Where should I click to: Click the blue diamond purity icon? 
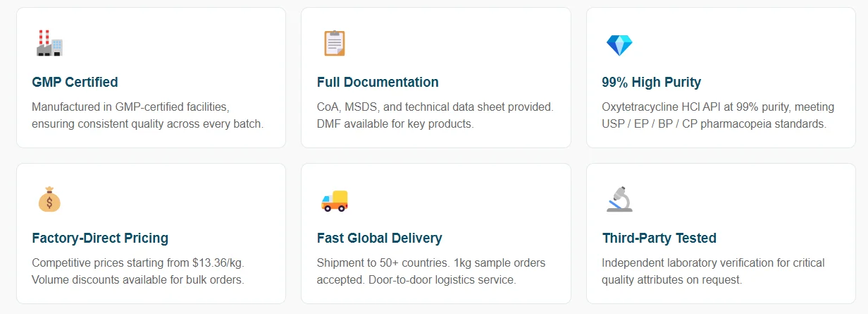click(x=619, y=45)
